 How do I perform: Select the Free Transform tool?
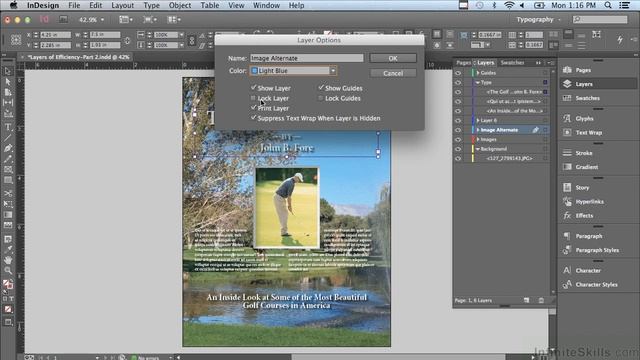[x=8, y=204]
